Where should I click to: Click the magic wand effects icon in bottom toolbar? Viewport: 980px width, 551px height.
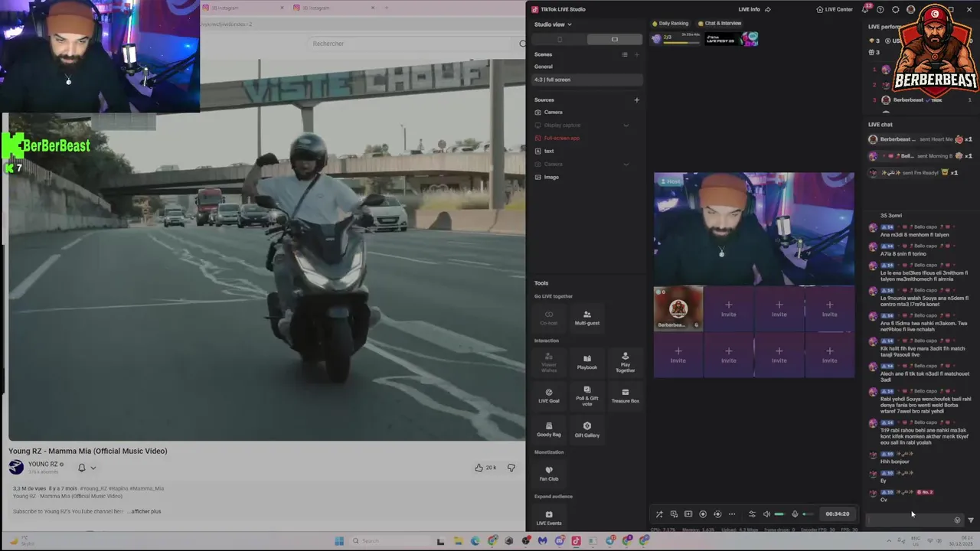point(659,514)
